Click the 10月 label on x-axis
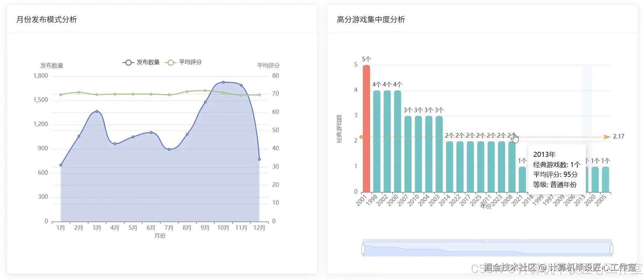 pos(223,228)
